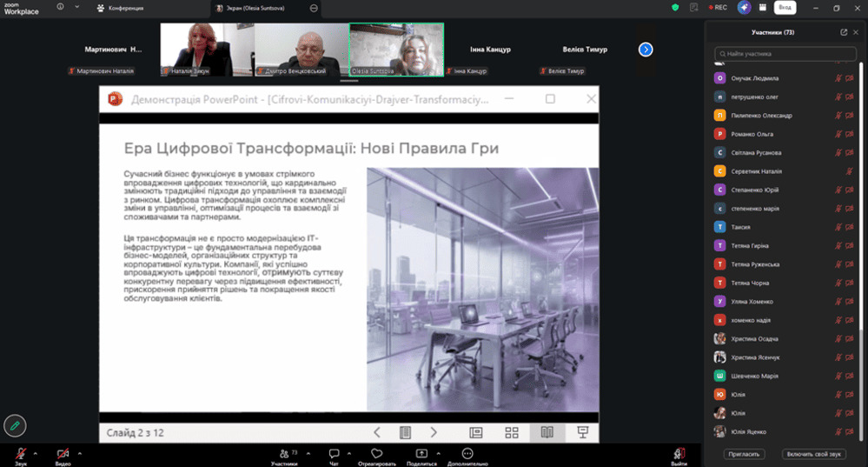Image resolution: width=868 pixels, height=467 pixels.
Task: Expand audio options arrow next to Звук
Action: click(36, 453)
